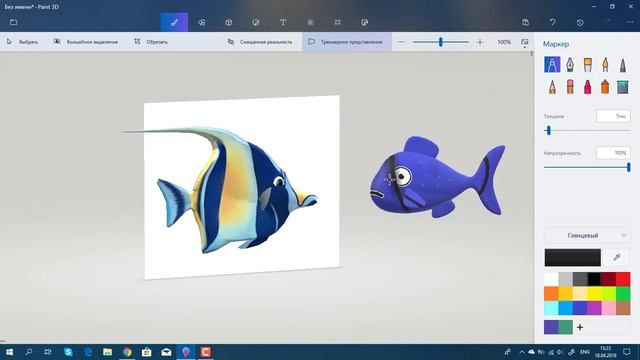Choose the orange color swatch
This screenshot has width=640, height=360.
coord(551,293)
